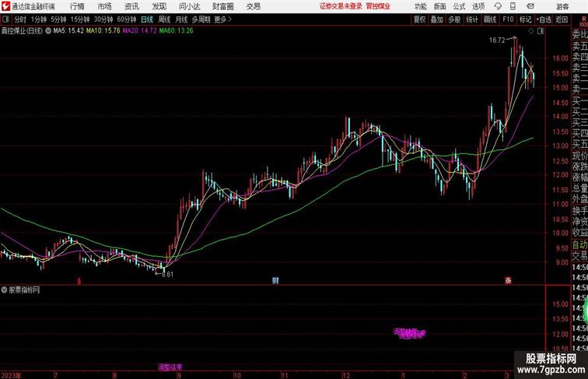Click the 证券交易未登录 login link
The width and height of the screenshot is (588, 379).
pyautogui.click(x=341, y=6)
